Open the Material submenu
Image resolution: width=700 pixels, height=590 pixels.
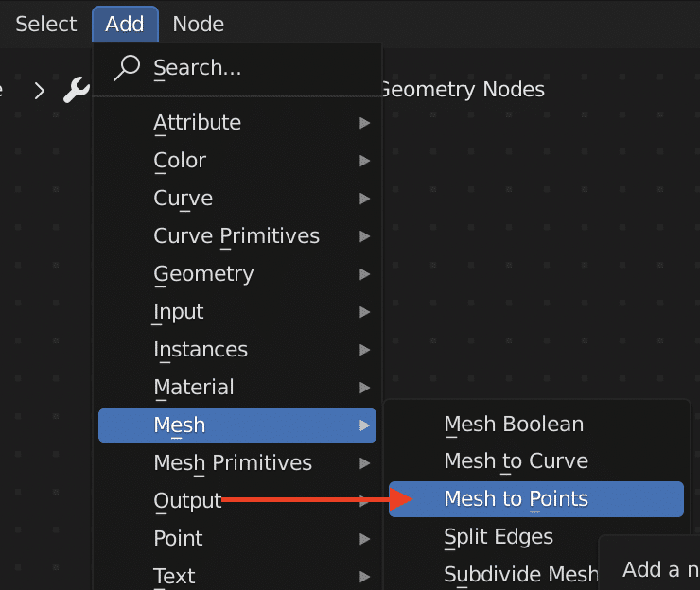tap(237, 388)
